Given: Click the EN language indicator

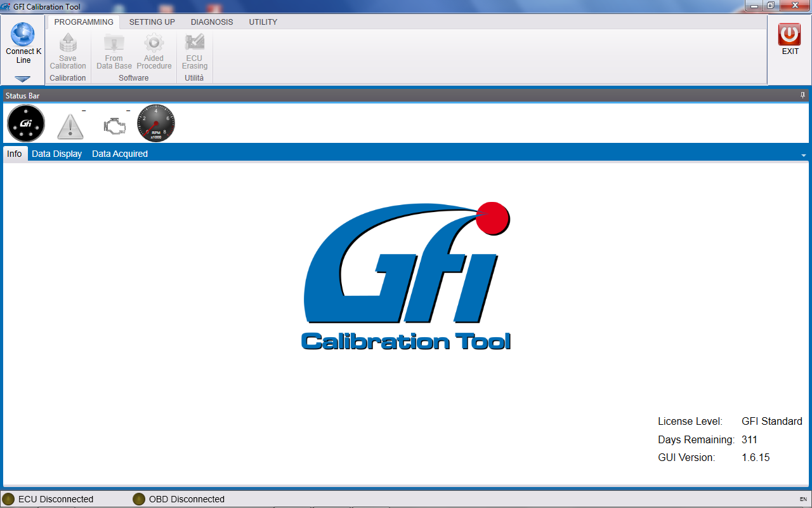Looking at the screenshot, I should [x=803, y=499].
